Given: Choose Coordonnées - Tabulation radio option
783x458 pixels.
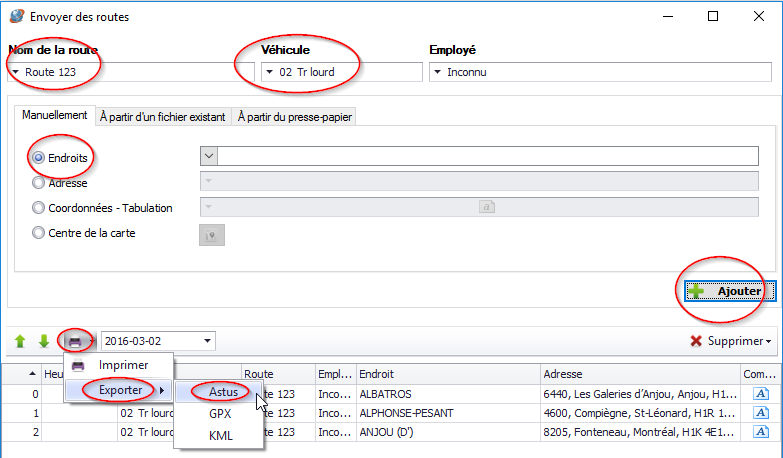Looking at the screenshot, I should tap(39, 208).
